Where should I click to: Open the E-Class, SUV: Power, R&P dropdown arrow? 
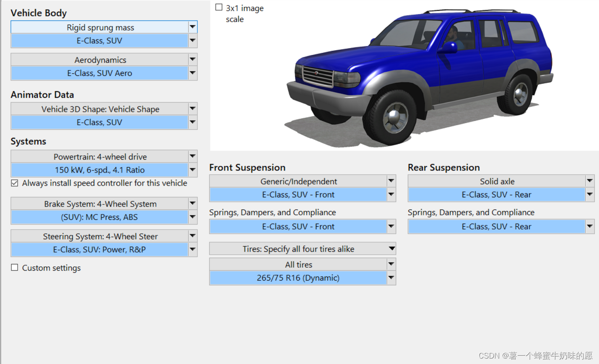[192, 249]
